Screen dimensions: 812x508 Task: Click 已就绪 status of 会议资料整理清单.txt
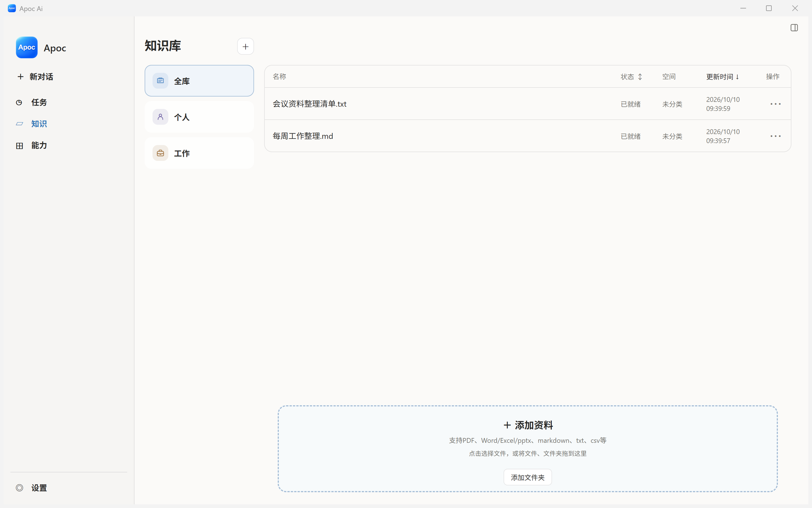coord(630,104)
